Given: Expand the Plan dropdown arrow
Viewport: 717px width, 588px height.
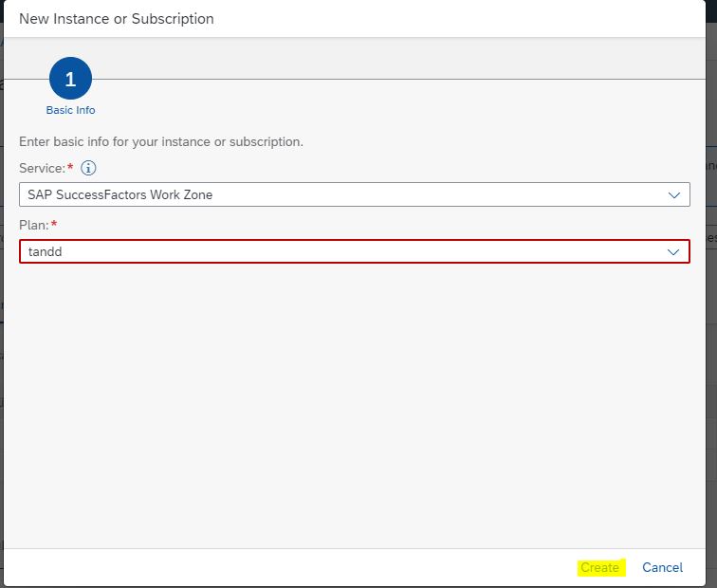Looking at the screenshot, I should (x=673, y=252).
